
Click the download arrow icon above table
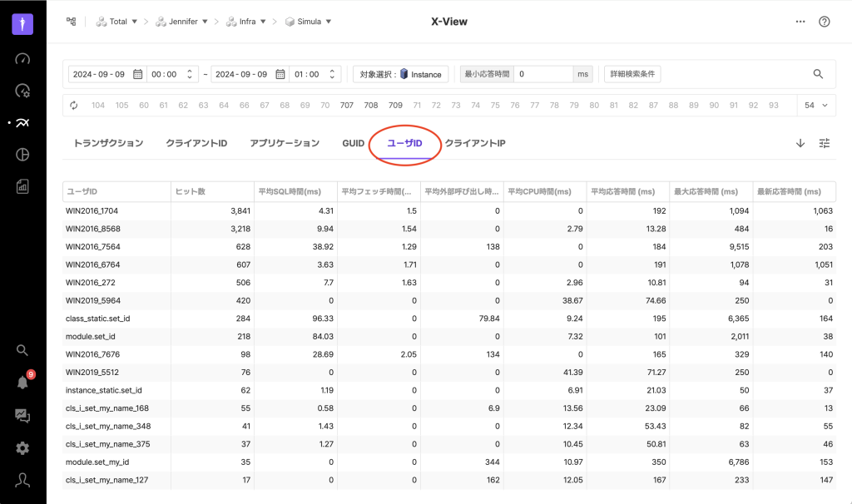pyautogui.click(x=800, y=143)
